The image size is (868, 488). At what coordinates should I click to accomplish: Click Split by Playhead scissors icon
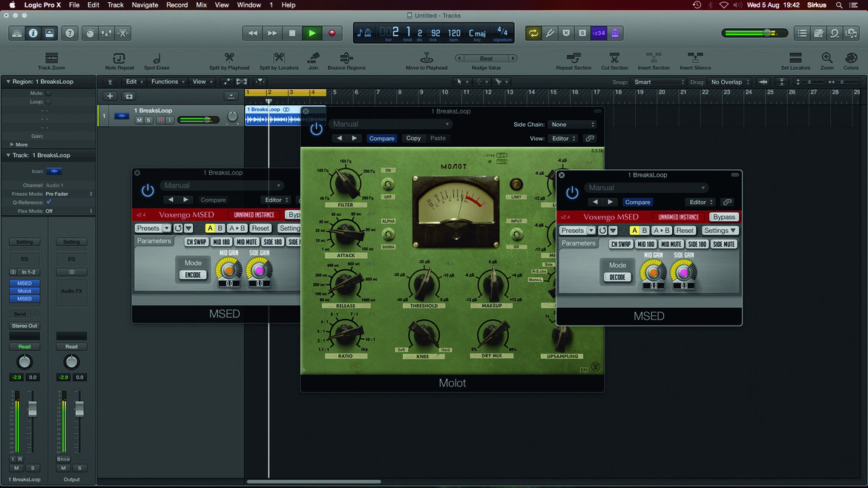pos(229,58)
